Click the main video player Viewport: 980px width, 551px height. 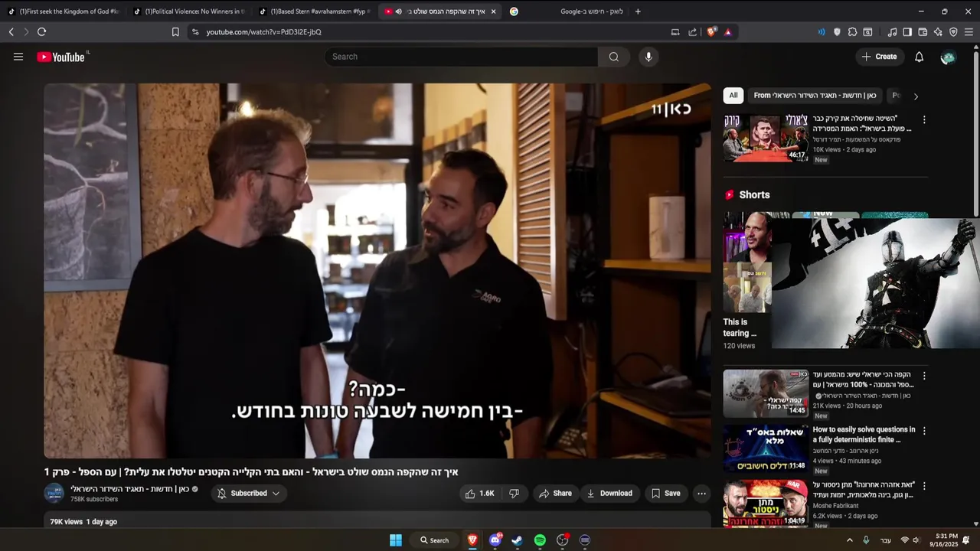coord(377,271)
